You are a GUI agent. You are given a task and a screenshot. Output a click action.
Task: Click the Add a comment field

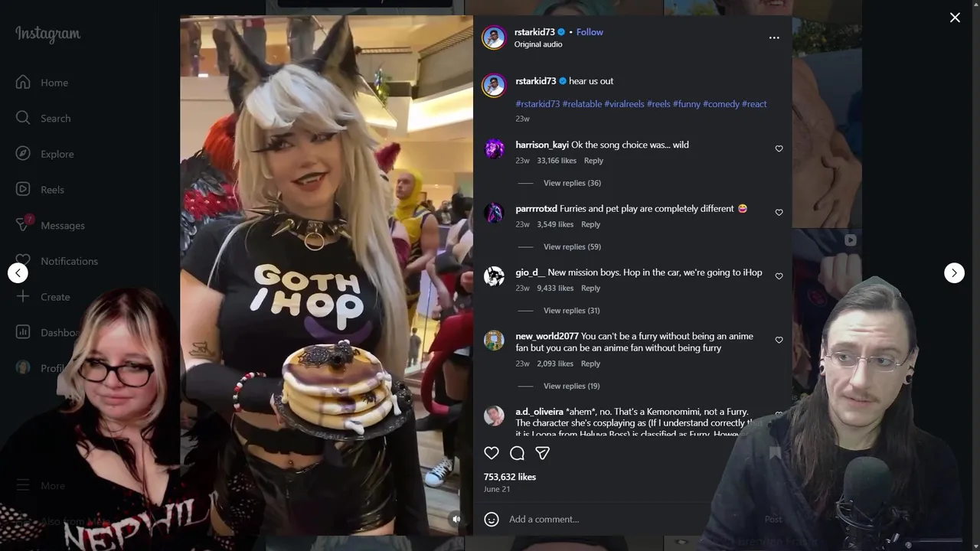[628, 519]
